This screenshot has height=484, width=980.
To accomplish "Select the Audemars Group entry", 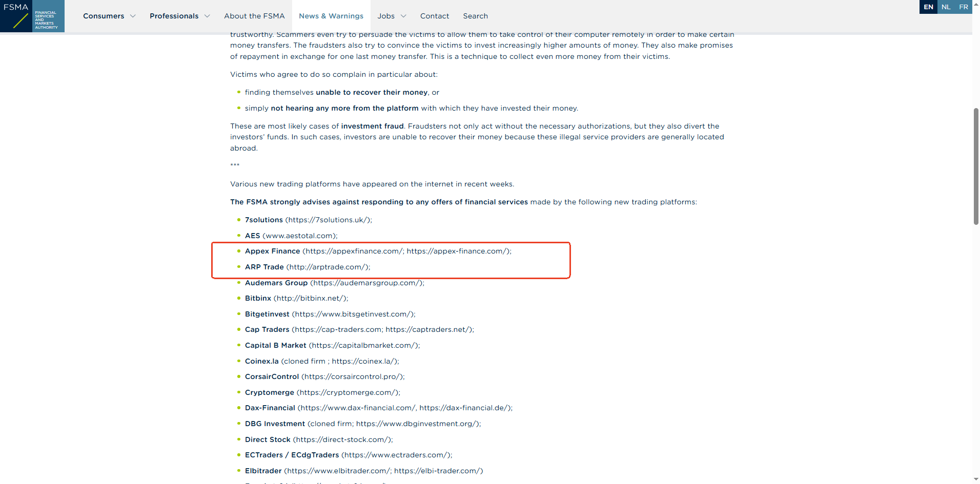I will click(335, 283).
